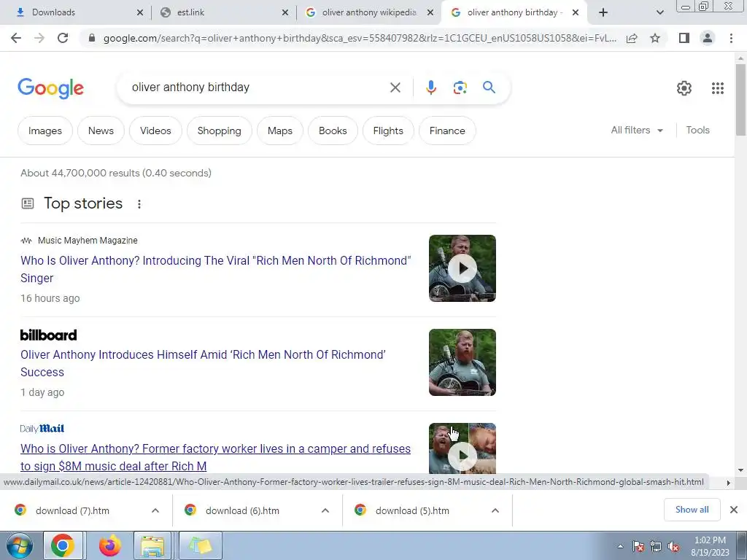This screenshot has height=560, width=747.
Task: Open download (6).htm file
Action: [x=242, y=510]
